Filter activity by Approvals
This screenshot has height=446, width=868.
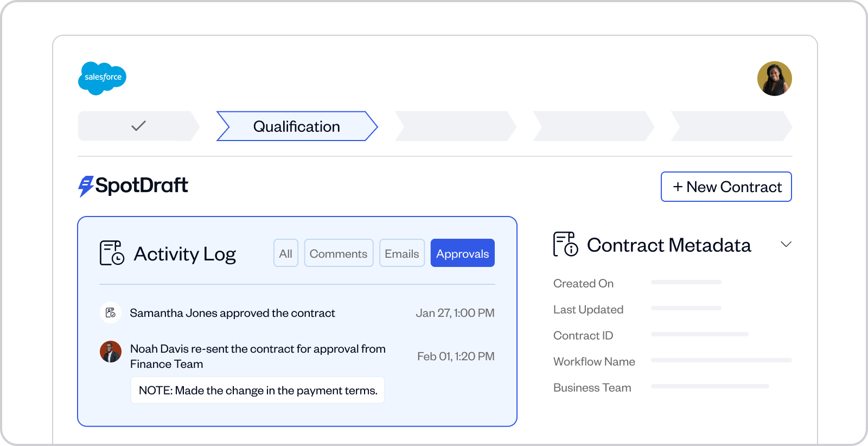pos(463,253)
